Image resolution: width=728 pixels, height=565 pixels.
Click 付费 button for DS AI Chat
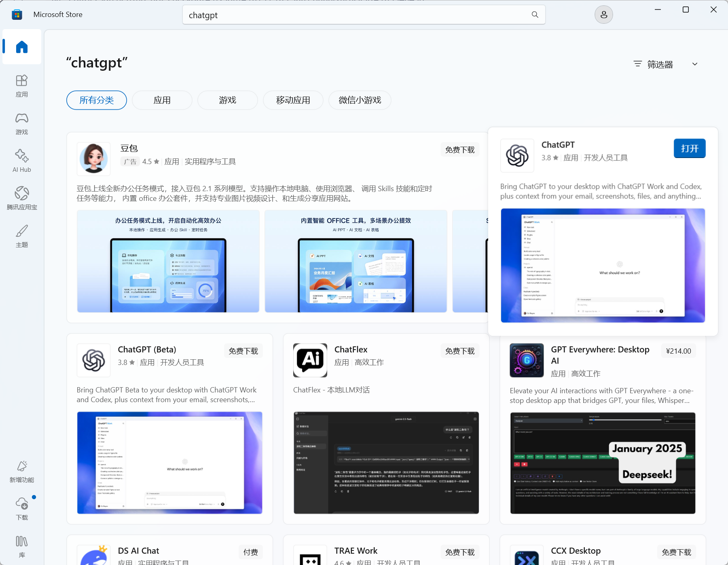point(251,552)
